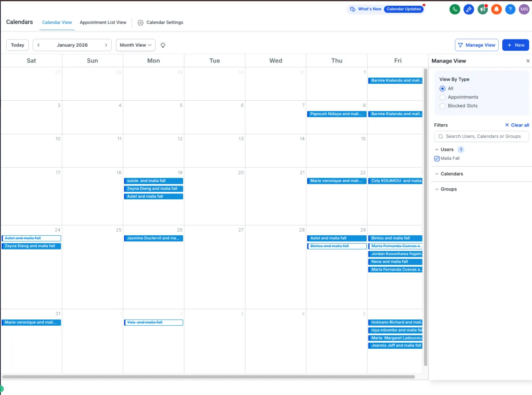Click the Calendar Settings gear icon
The height and width of the screenshot is (395, 532).
(141, 23)
